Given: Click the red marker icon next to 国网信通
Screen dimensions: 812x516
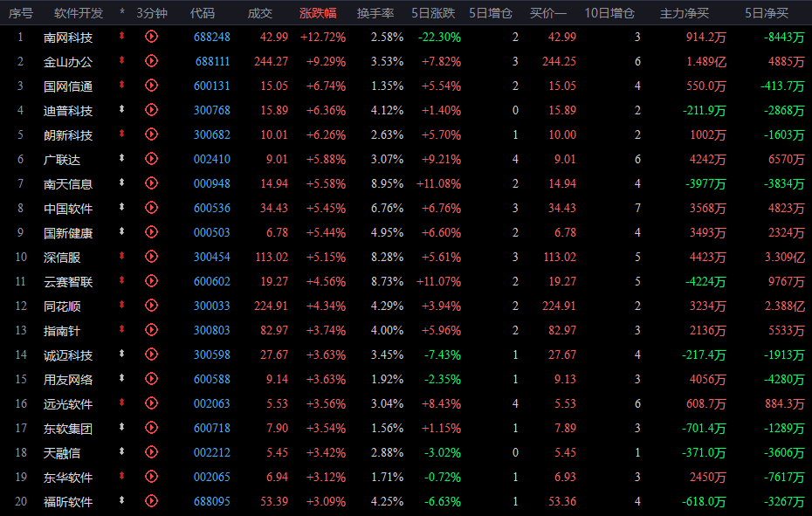Looking at the screenshot, I should tap(121, 85).
